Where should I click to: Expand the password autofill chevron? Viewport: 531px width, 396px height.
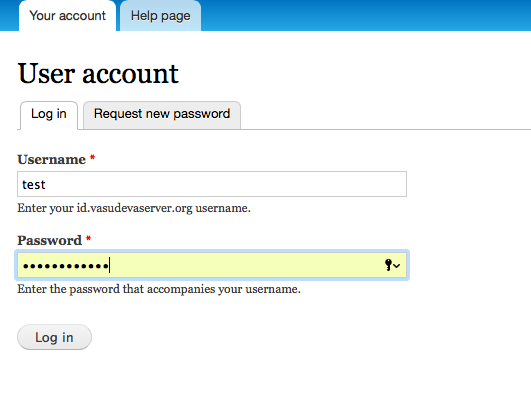coord(397,266)
